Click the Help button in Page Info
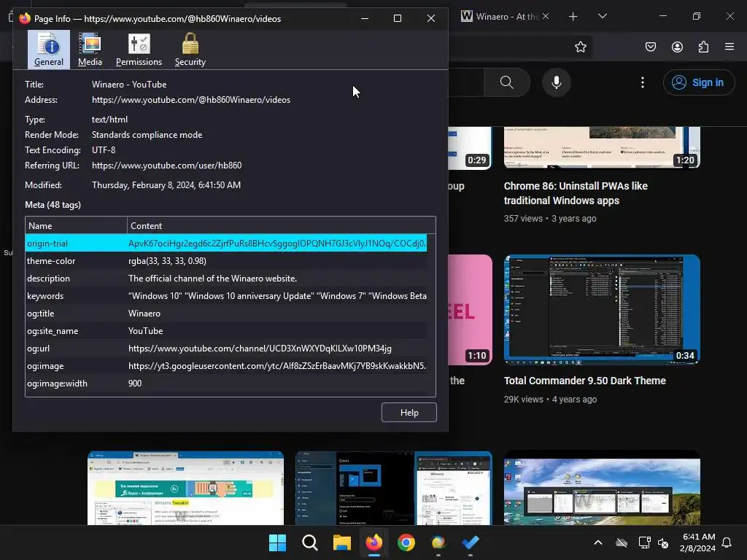This screenshot has width=747, height=560. pyautogui.click(x=409, y=413)
